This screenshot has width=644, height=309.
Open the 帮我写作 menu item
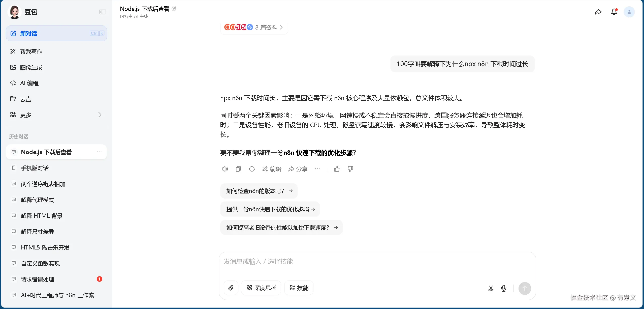tap(31, 51)
